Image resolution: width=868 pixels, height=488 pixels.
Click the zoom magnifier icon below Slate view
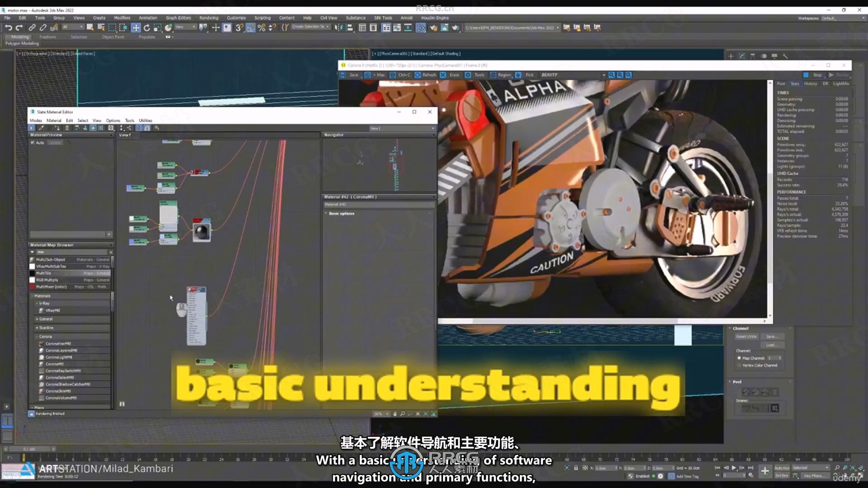point(402,414)
